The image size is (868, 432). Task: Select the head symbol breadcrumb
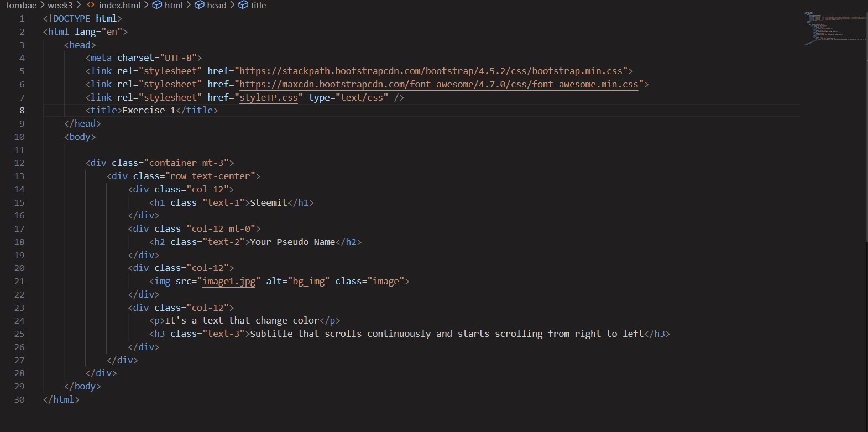coord(216,5)
